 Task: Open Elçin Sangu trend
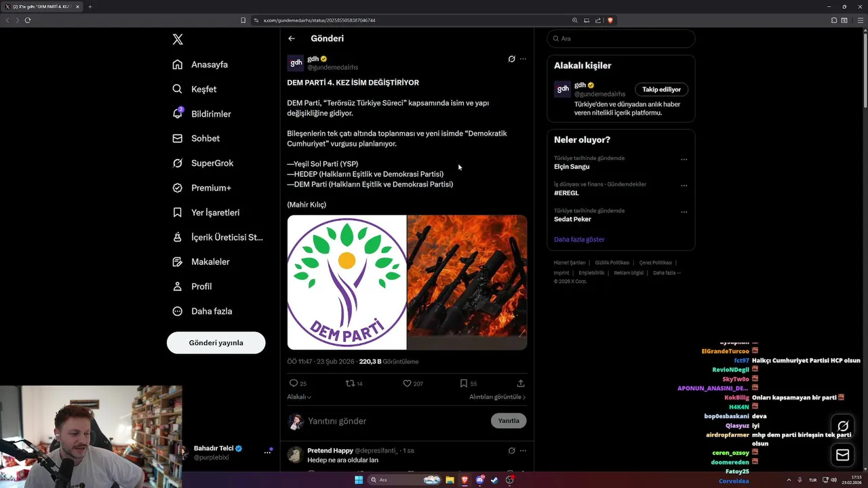pos(572,167)
